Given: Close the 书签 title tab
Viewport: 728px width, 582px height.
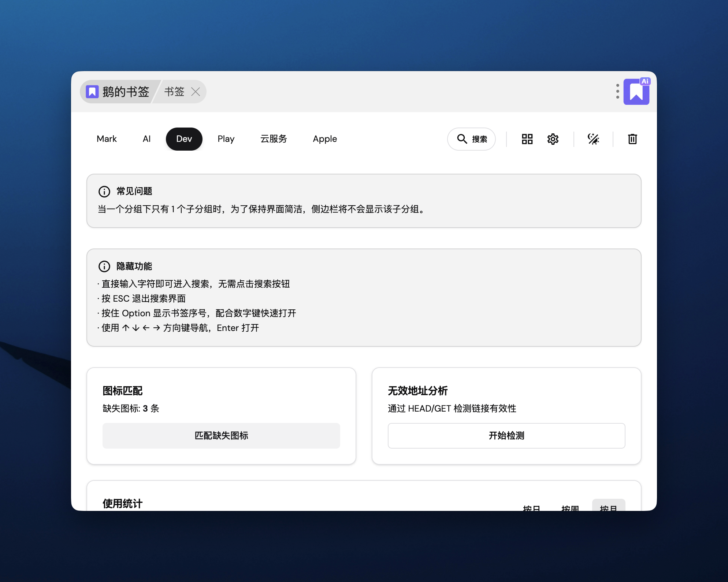Looking at the screenshot, I should point(196,92).
